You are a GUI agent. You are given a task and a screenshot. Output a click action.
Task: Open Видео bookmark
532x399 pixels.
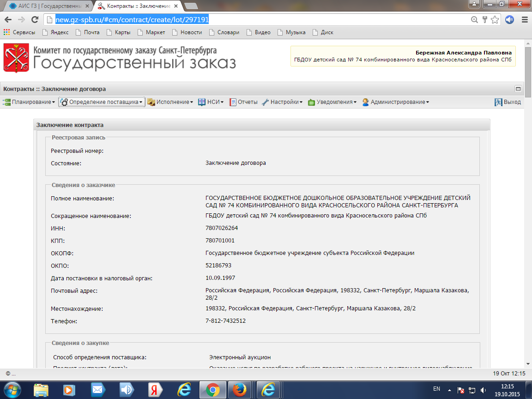click(259, 32)
